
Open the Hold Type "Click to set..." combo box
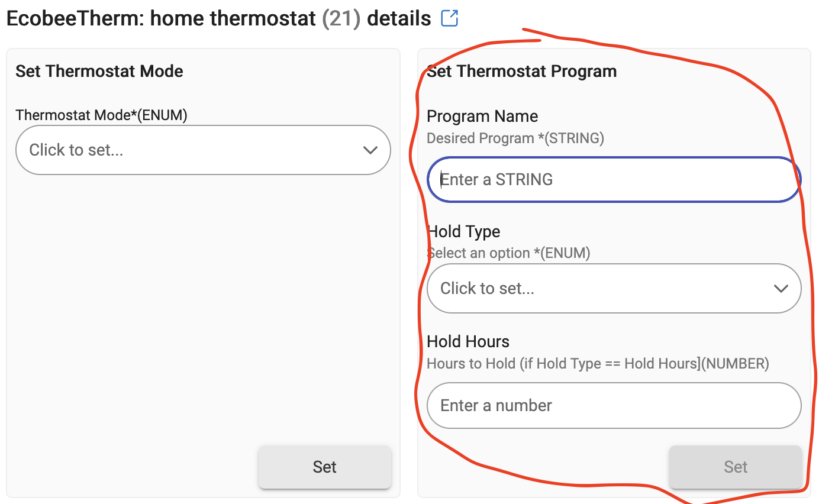click(614, 288)
